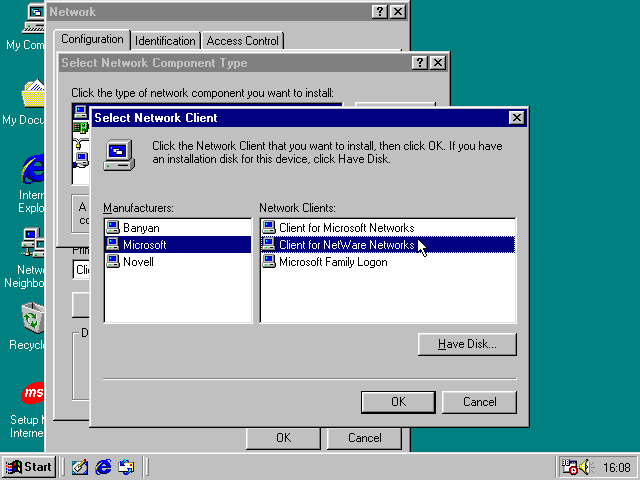Click the Task Scheduler tray icon
The width and height of the screenshot is (640, 480).
click(569, 467)
